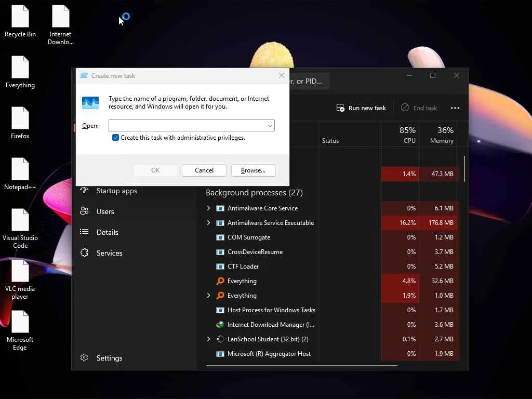Open Internet Download Manager desktop icon

point(60,25)
